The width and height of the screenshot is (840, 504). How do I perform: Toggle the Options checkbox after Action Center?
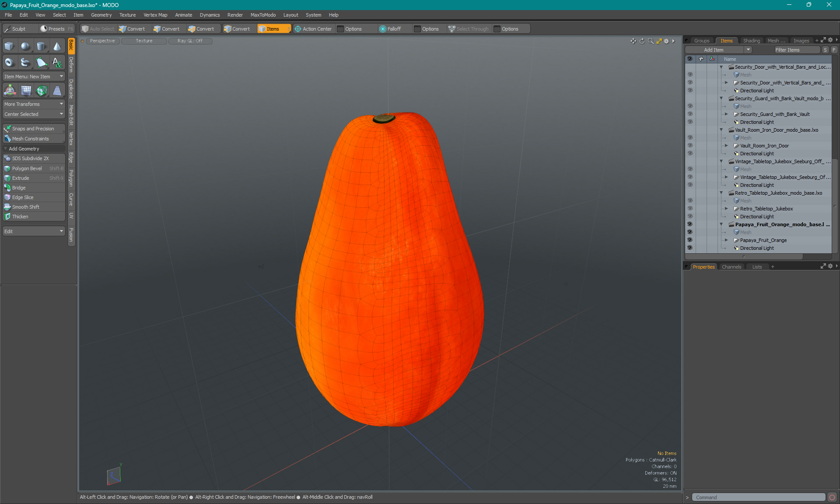click(x=340, y=29)
